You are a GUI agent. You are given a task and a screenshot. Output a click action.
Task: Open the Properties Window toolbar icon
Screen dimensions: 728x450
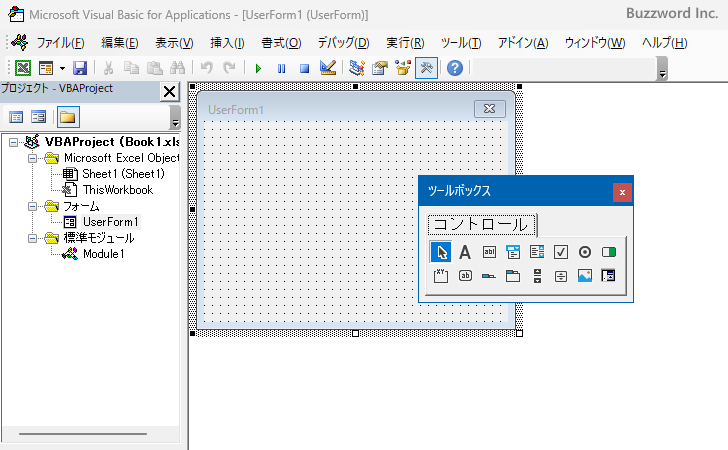(380, 68)
